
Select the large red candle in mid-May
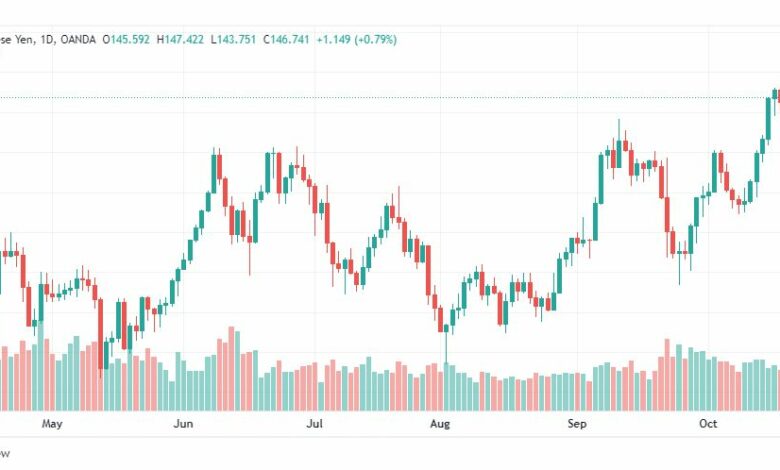pos(100,334)
